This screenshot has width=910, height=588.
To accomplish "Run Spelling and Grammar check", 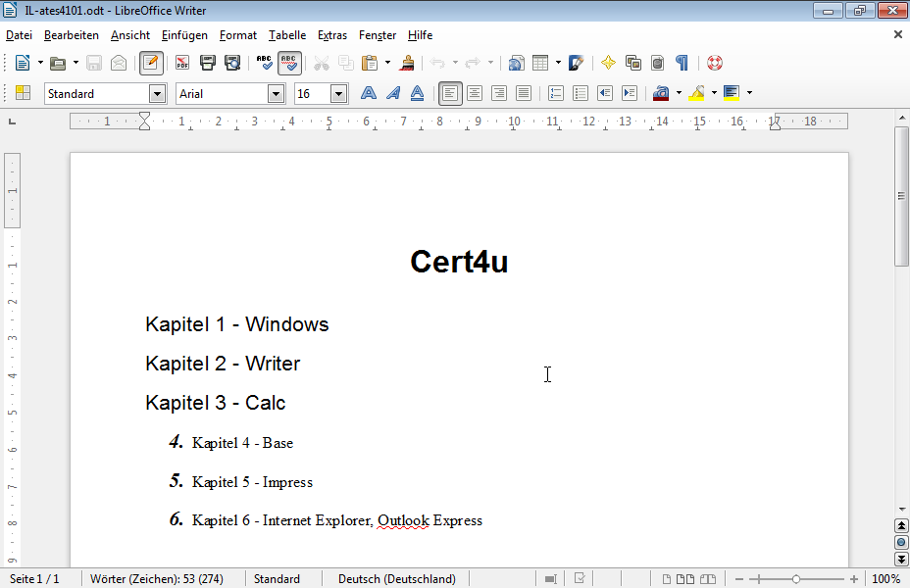I will 264,63.
